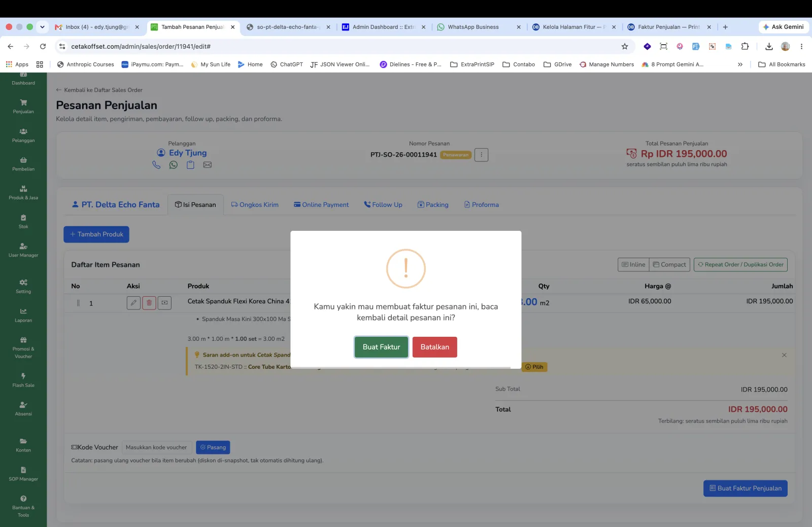Screen dimensions: 812x527
Task: Open the Proforma tab
Action: click(x=482, y=205)
